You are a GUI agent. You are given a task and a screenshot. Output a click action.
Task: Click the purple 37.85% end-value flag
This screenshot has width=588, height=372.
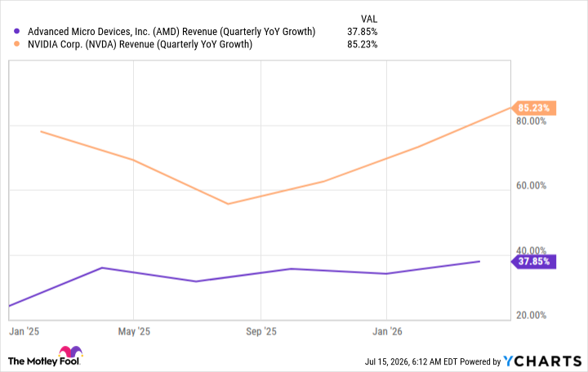pos(533,262)
